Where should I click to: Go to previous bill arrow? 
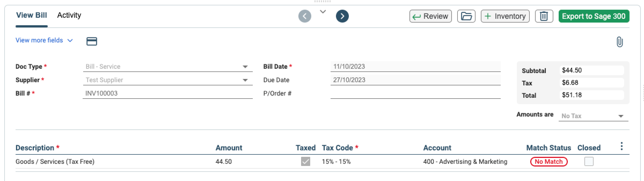[305, 16]
